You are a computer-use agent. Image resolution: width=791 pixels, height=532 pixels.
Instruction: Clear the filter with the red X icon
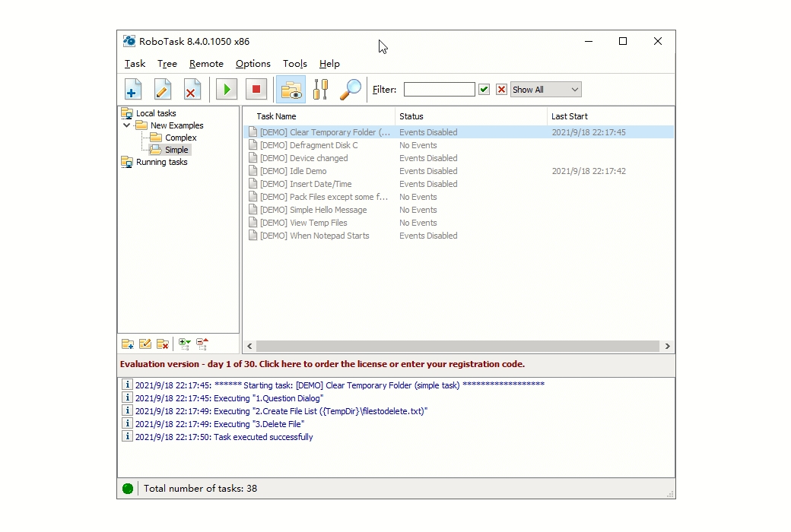coord(501,89)
